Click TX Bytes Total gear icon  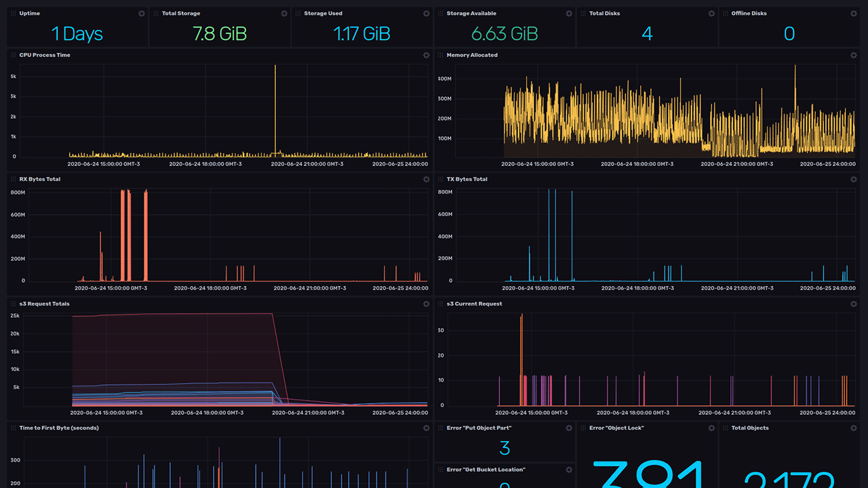click(854, 180)
